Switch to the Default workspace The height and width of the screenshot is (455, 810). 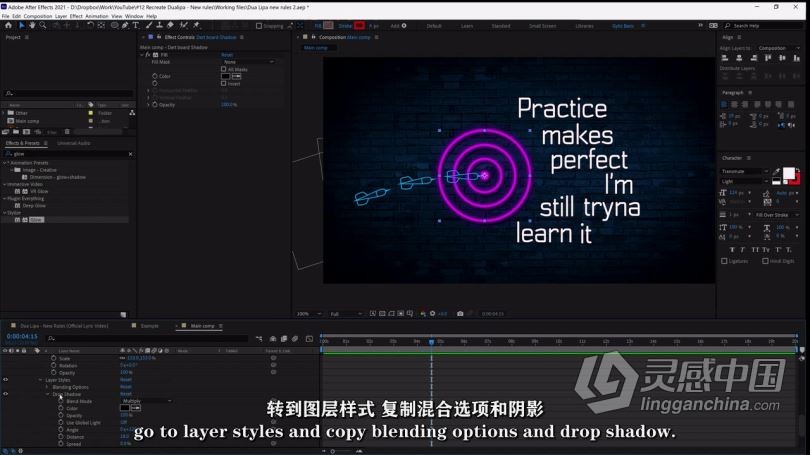(434, 26)
